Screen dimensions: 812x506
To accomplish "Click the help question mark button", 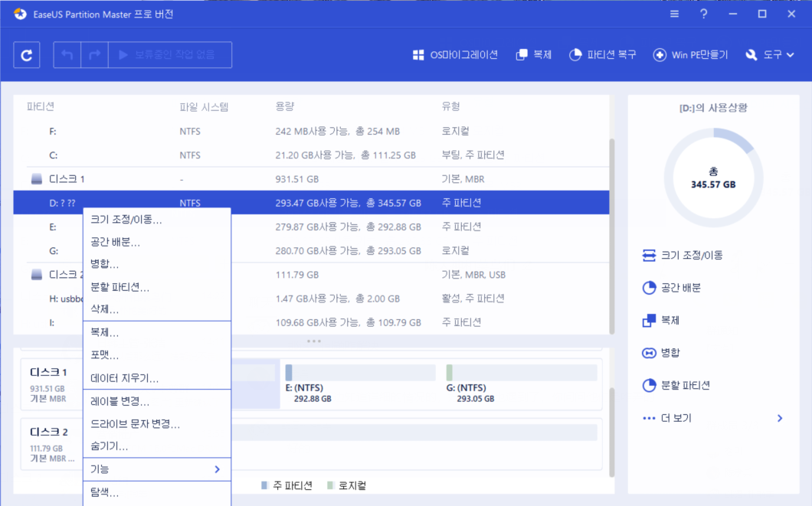I will pyautogui.click(x=703, y=13).
